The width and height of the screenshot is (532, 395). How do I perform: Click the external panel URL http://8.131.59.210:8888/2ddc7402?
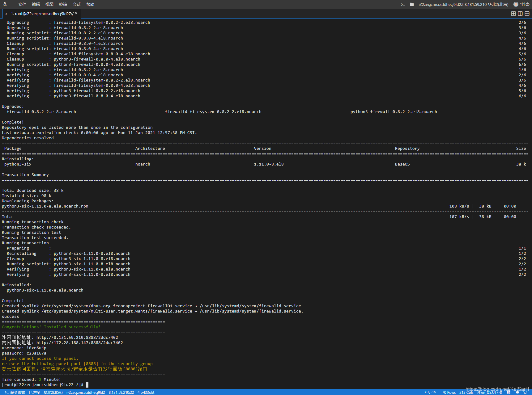pyautogui.click(x=77, y=338)
